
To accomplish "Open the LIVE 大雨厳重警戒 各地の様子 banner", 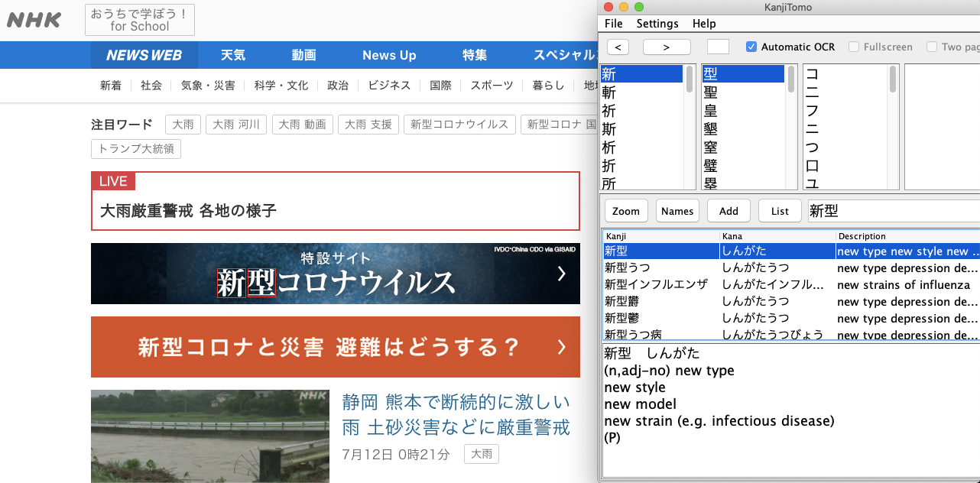I will (x=336, y=201).
